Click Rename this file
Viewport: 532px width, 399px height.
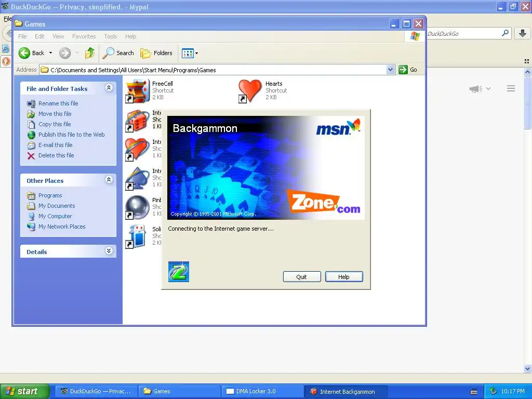(x=58, y=103)
